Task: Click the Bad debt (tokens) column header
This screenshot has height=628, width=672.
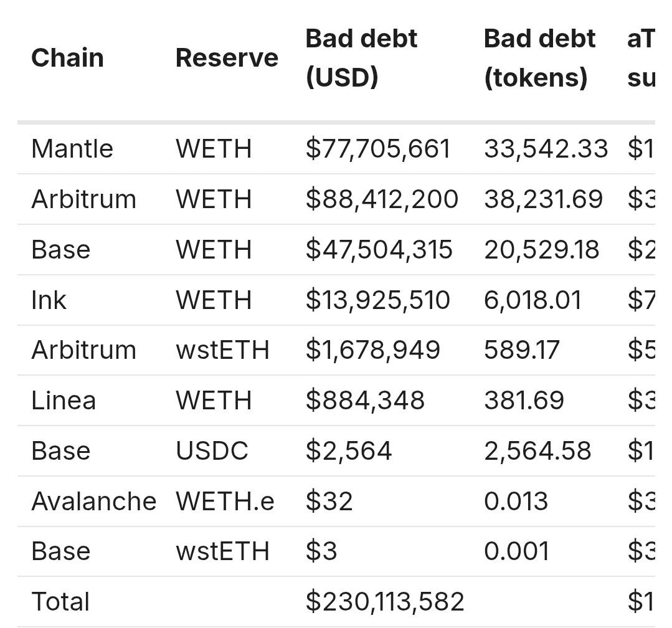Action: click(539, 58)
